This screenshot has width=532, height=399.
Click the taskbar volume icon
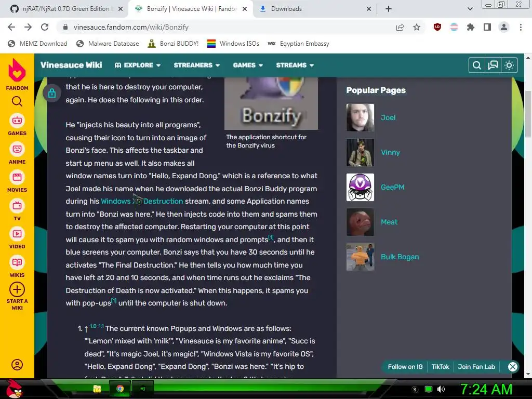click(x=441, y=389)
